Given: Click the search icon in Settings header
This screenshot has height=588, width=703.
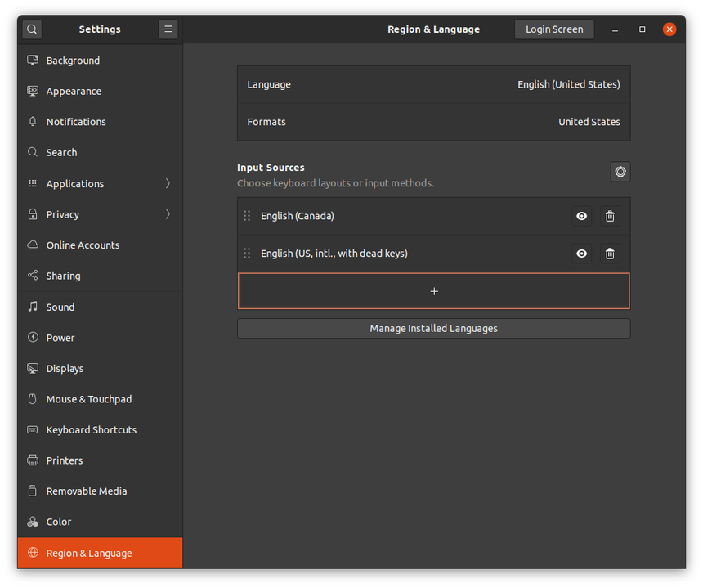Looking at the screenshot, I should pos(32,29).
